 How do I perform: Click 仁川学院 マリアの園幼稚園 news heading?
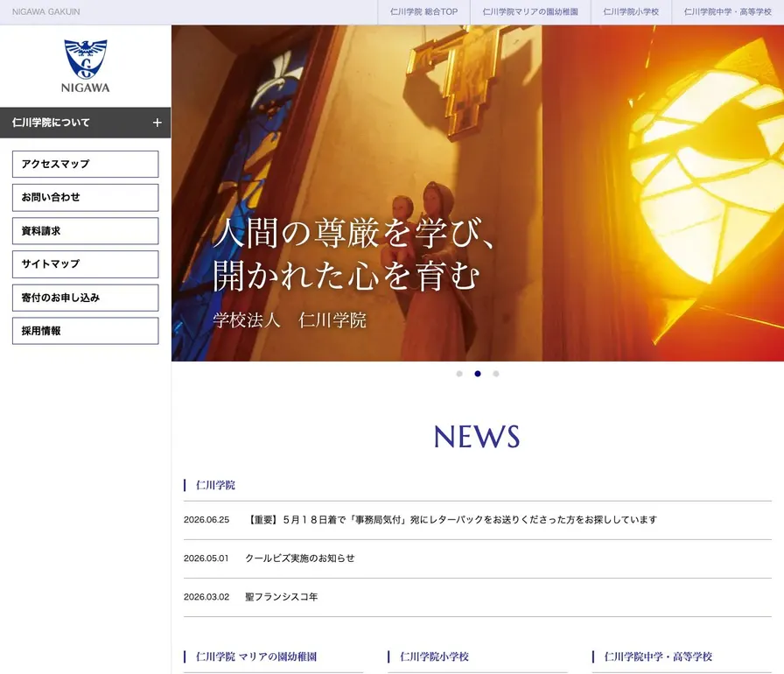pos(256,656)
